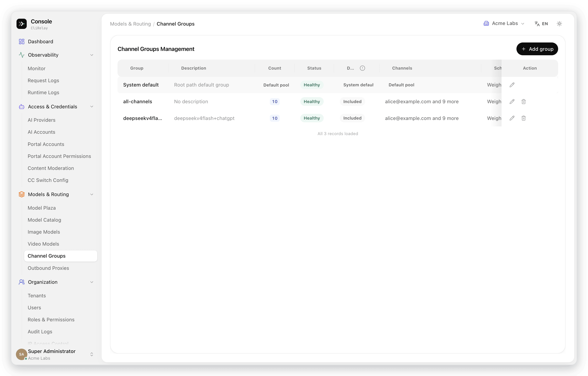588x376 pixels.
Task: Click the info icon in D... column header
Action: click(x=362, y=68)
